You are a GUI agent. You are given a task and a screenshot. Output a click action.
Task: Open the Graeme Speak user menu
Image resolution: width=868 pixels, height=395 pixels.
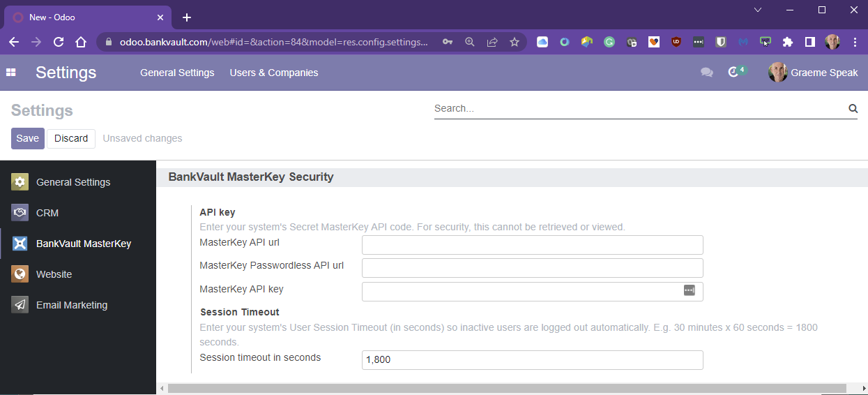(x=813, y=73)
